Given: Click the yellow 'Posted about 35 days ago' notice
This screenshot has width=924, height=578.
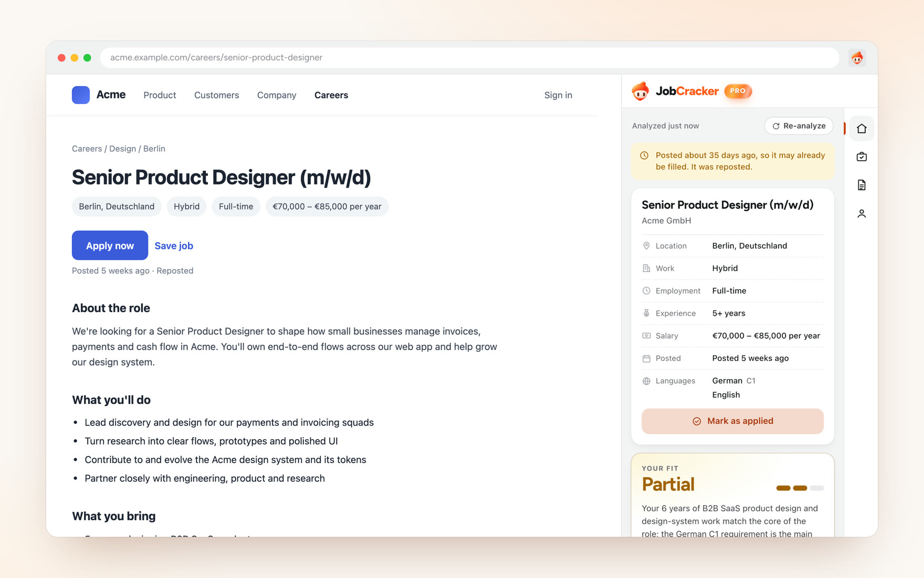Looking at the screenshot, I should point(732,161).
